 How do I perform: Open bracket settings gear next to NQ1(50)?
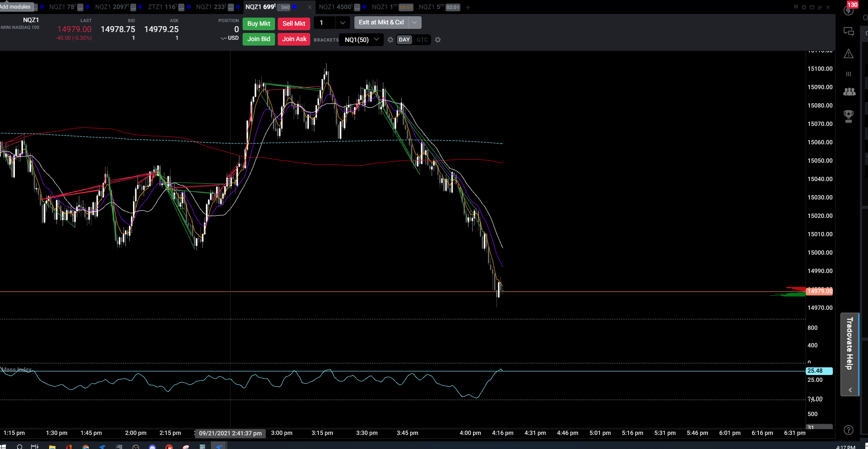pyautogui.click(x=390, y=40)
